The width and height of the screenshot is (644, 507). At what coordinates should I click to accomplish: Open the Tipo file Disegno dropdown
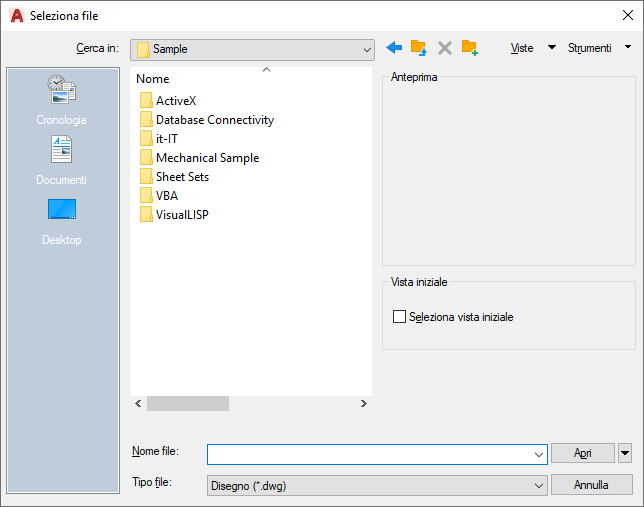[x=538, y=486]
